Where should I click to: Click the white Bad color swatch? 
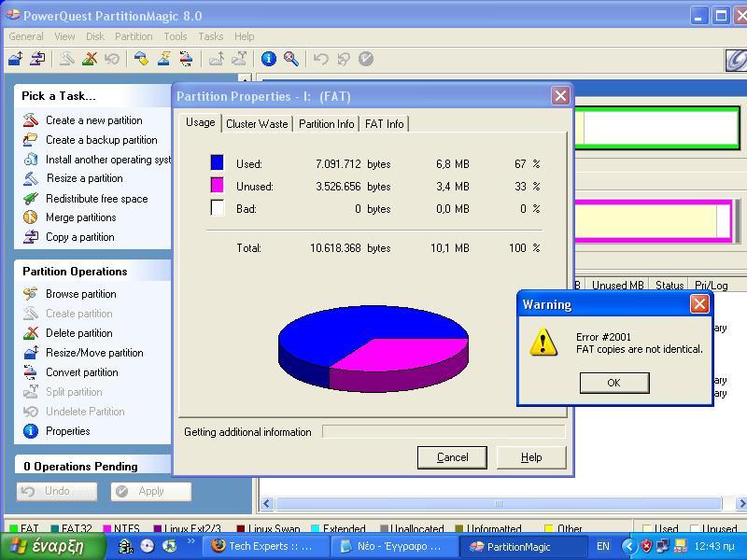pyautogui.click(x=218, y=207)
